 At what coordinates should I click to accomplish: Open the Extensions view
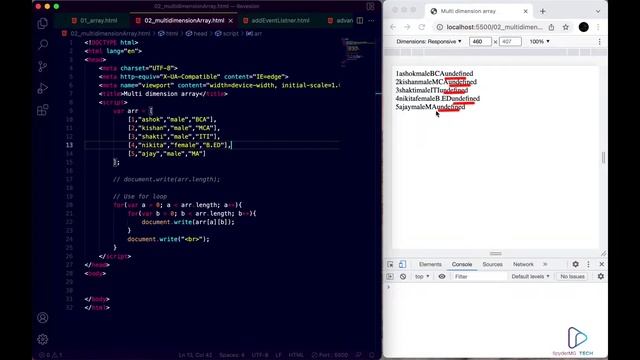point(42,110)
